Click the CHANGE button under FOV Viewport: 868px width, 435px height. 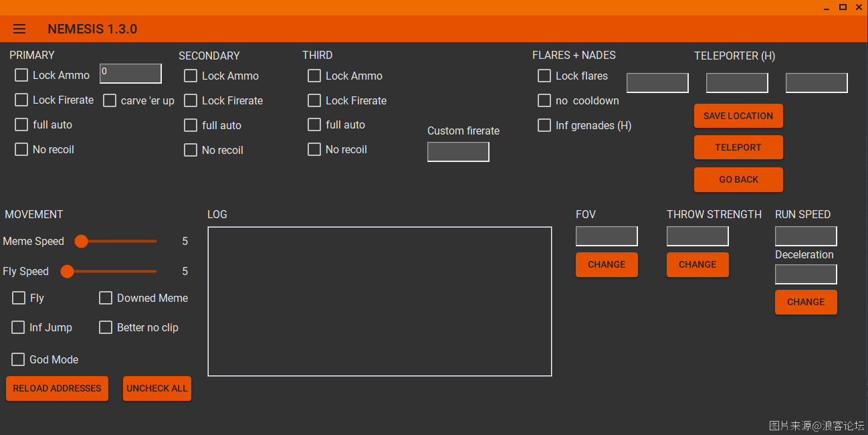coord(607,264)
